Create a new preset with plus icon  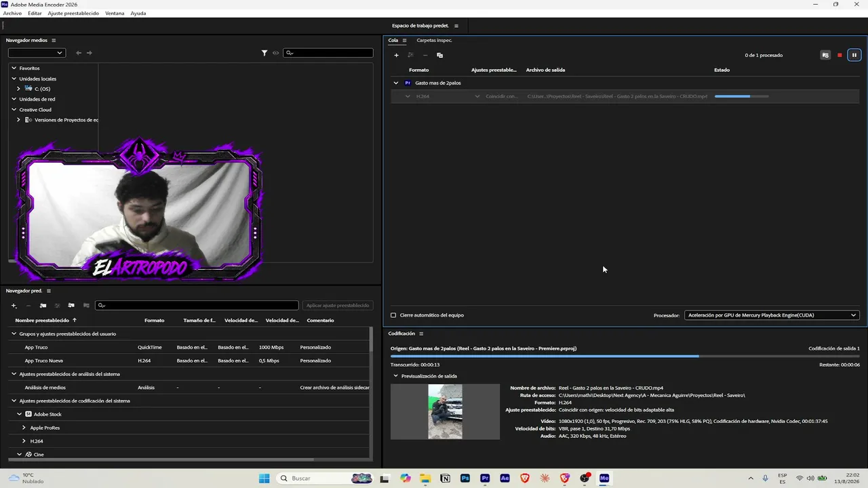pos(14,306)
